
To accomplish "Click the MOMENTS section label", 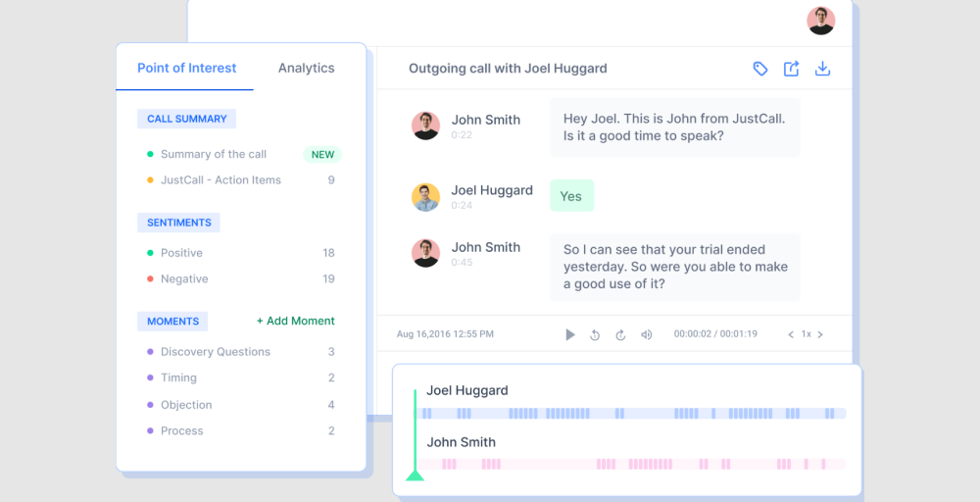I will click(172, 322).
